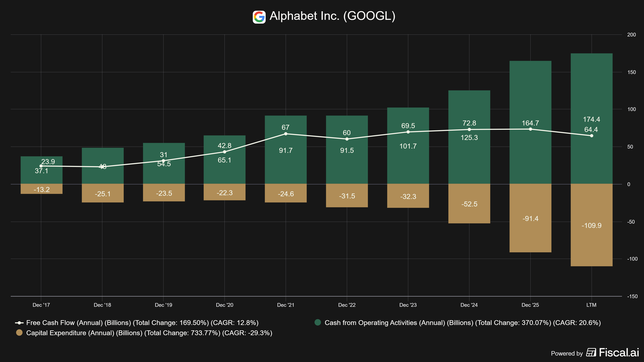
Task: Click the 164.7 operating cash data label
Action: click(x=531, y=123)
